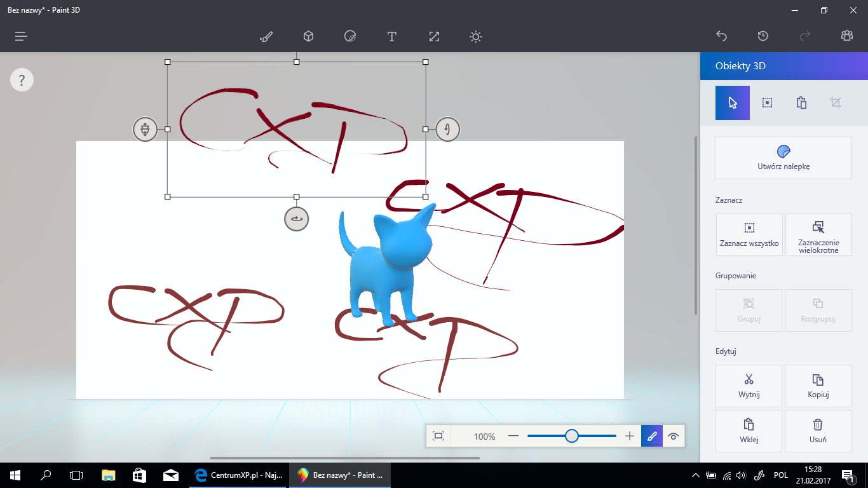Click Utwórz nalepkę button
Screen dimensions: 868x488
783,158
